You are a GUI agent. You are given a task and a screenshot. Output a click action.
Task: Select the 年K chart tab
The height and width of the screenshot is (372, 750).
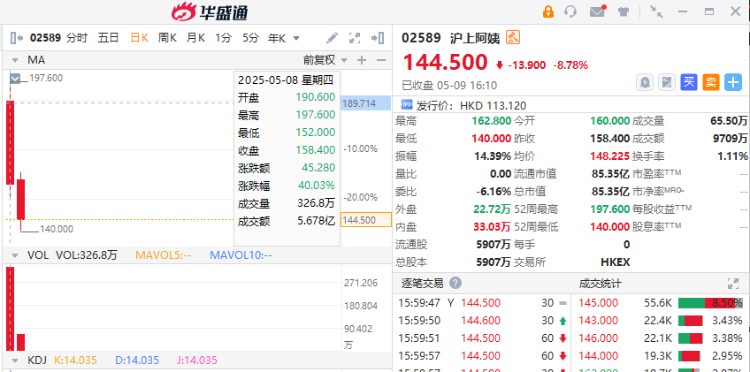pos(277,38)
